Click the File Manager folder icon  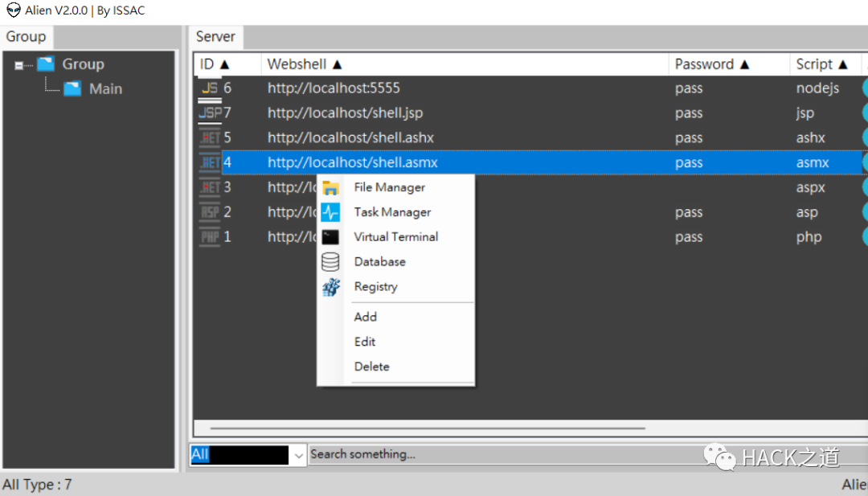[330, 187]
